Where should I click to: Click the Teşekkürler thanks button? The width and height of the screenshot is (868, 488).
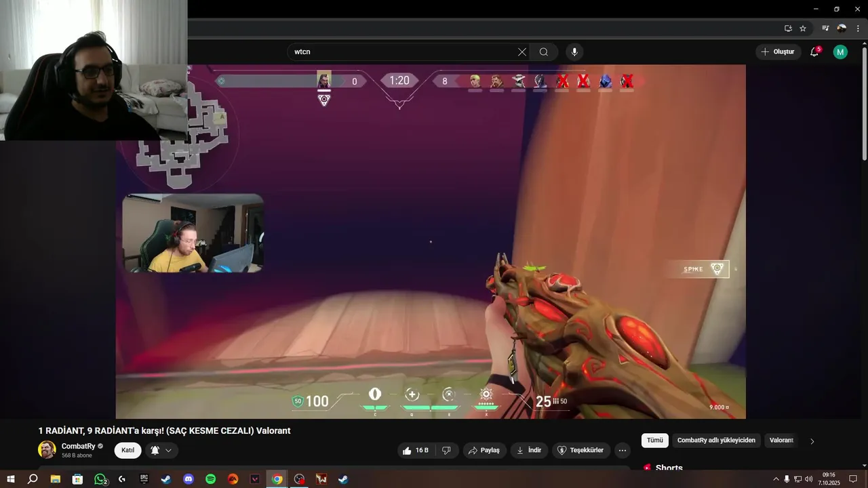580,450
